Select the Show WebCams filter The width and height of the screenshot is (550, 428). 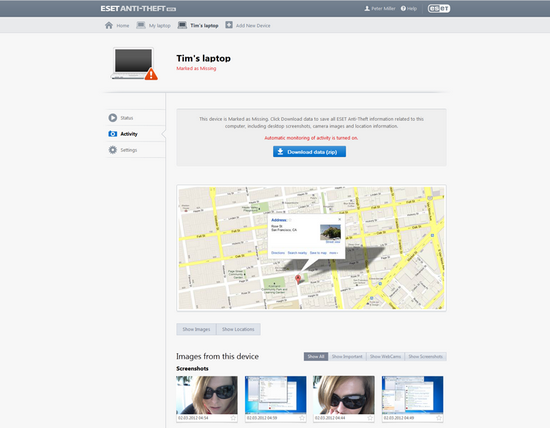pos(385,356)
